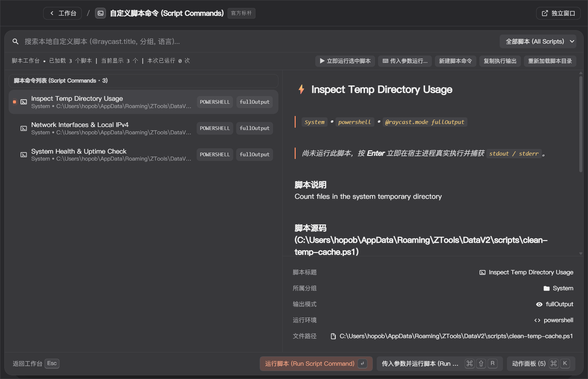
Task: Click the shift key icon in footer
Action: coord(481,363)
